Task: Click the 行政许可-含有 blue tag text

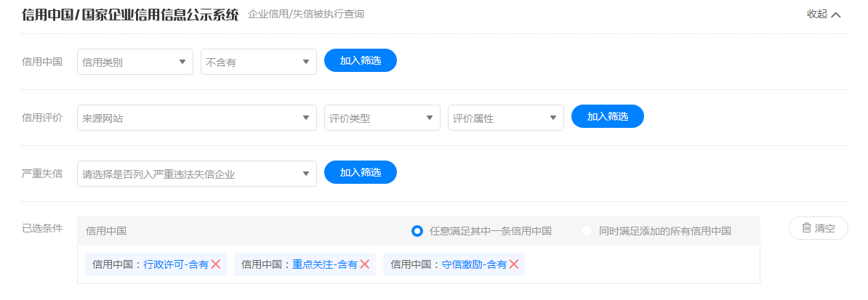Action: 175,264
